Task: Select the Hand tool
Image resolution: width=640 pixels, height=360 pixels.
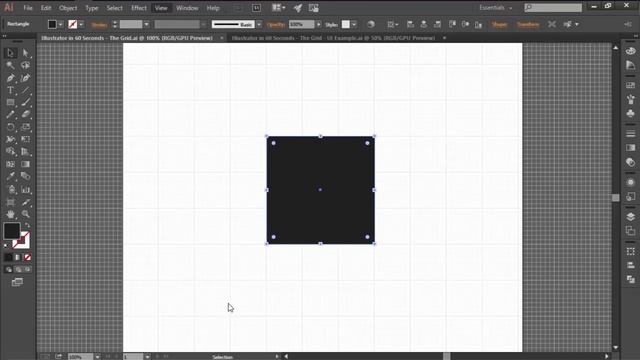Action: point(10,214)
